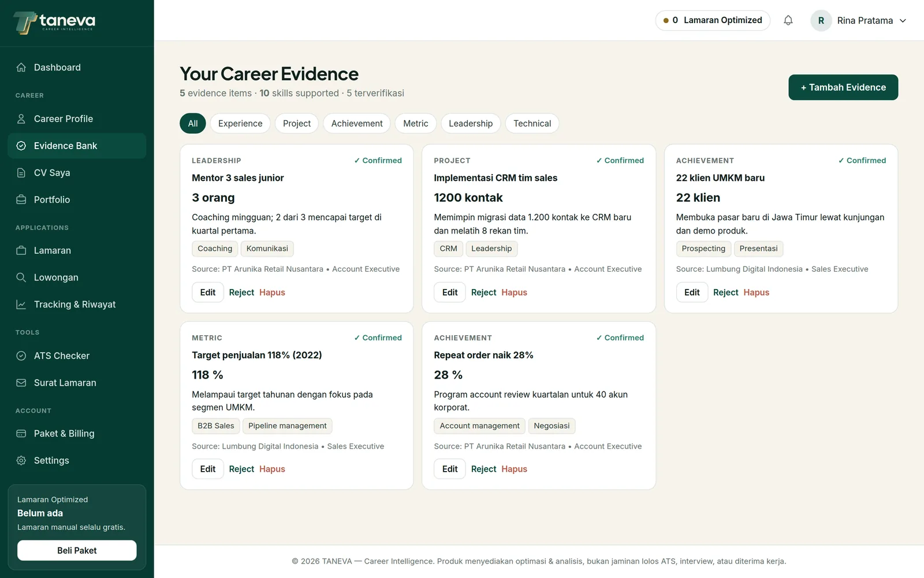
Task: Hapus the 22 klien UMKM baru evidence
Action: 757,292
